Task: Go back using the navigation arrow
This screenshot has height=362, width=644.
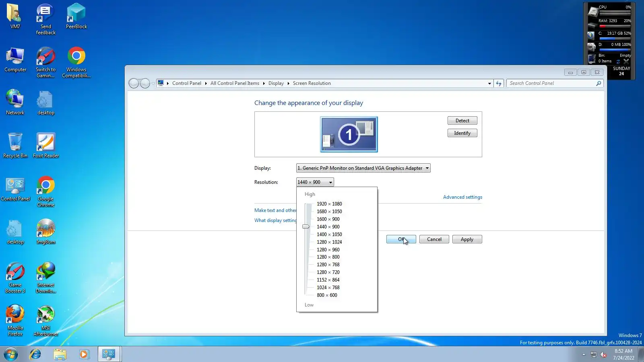Action: pyautogui.click(x=134, y=83)
